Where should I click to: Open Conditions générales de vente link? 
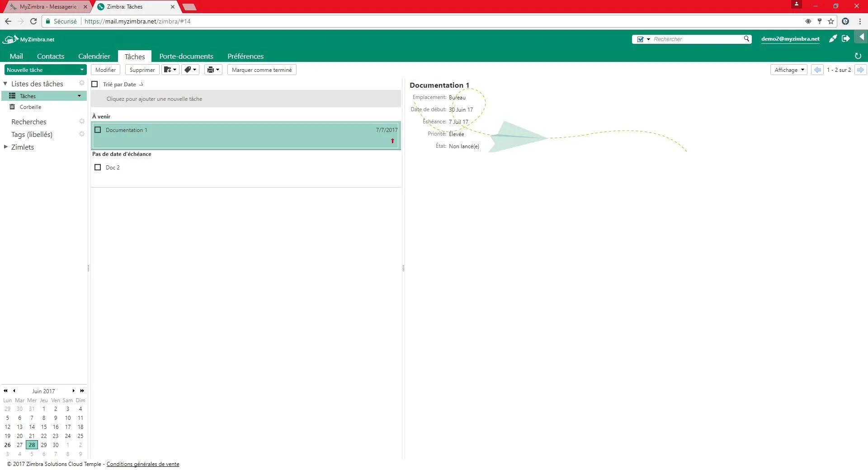coord(143,464)
